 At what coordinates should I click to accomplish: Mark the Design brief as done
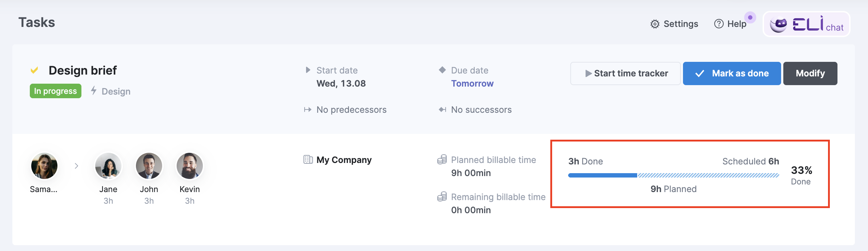732,73
